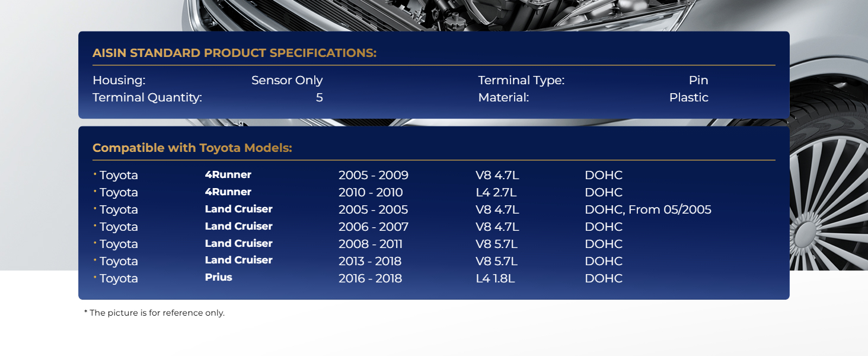Select the 'Prius' model name
The image size is (868, 356).
(x=219, y=278)
